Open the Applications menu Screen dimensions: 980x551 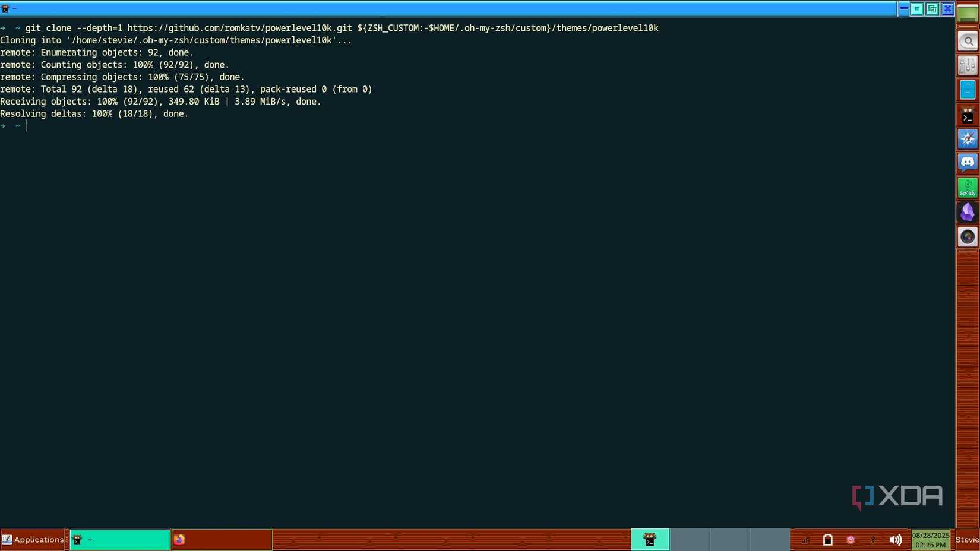(33, 540)
